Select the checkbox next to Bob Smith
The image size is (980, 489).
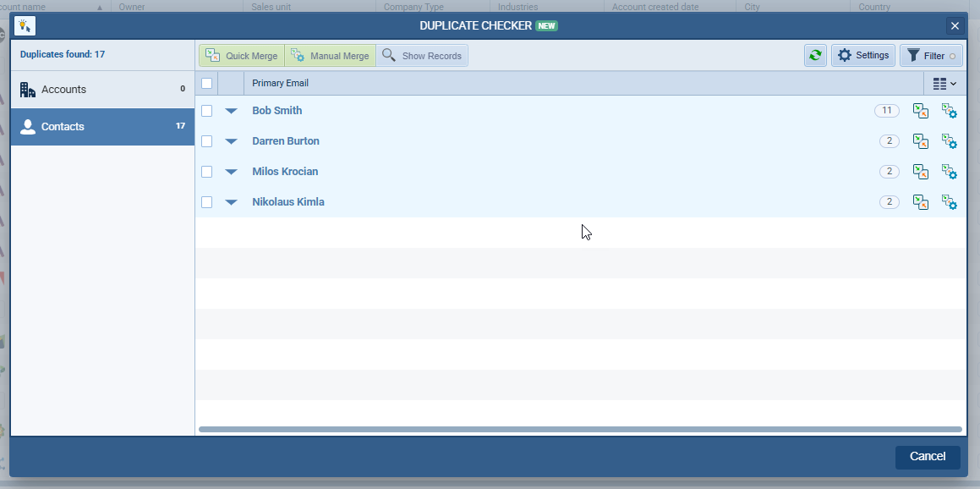click(x=206, y=111)
